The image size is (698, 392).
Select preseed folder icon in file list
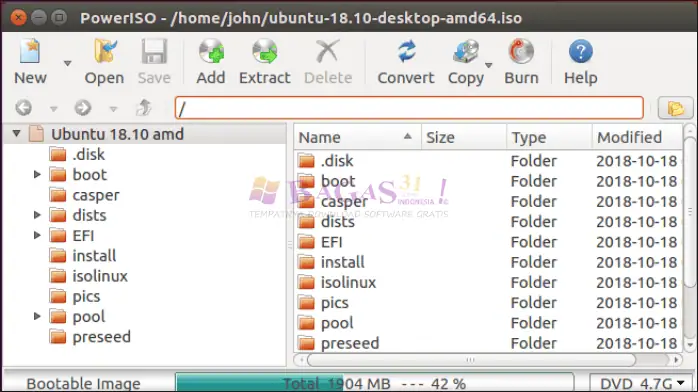(306, 343)
